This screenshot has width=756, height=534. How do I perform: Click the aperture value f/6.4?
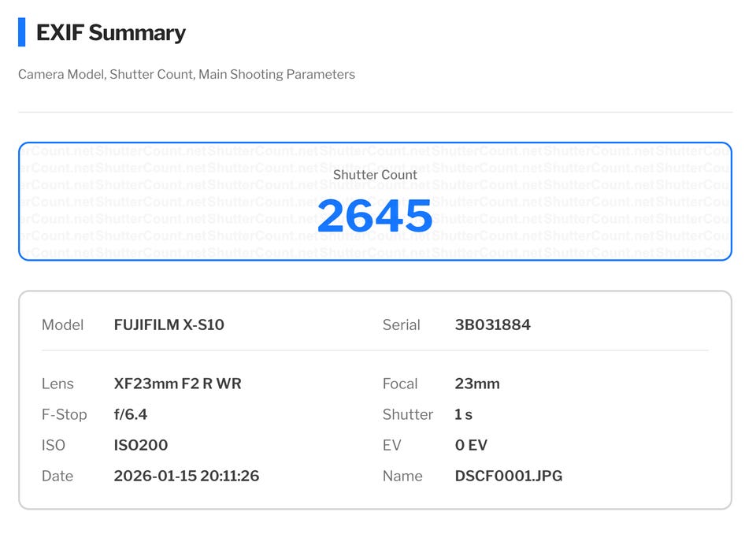click(131, 414)
